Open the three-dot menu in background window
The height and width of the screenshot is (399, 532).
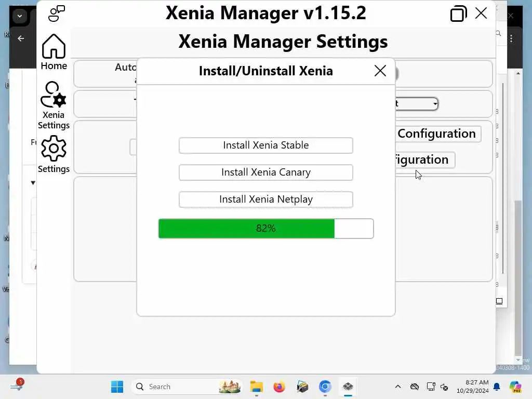(x=511, y=38)
